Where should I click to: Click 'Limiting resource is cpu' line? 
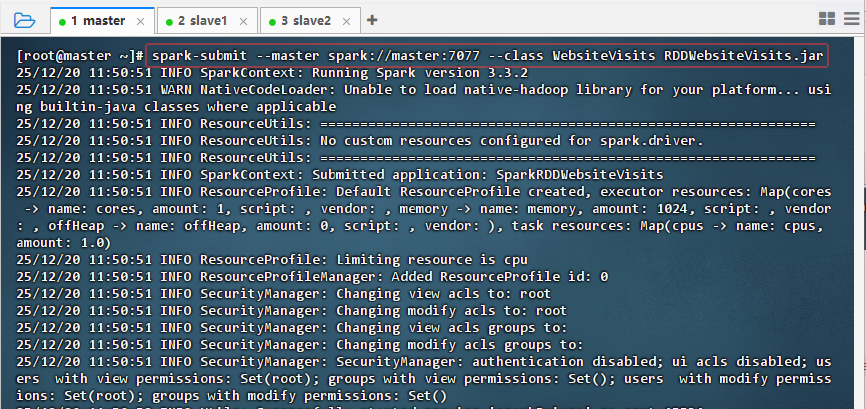(x=272, y=260)
